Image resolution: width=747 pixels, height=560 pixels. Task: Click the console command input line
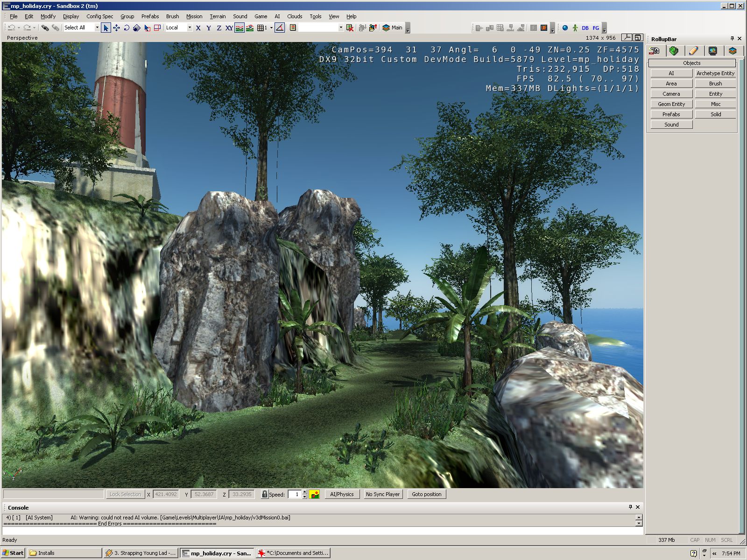[x=322, y=531]
